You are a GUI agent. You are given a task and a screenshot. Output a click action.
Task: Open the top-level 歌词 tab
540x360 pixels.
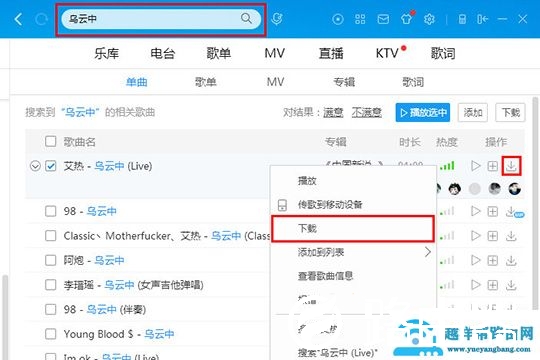click(x=443, y=53)
